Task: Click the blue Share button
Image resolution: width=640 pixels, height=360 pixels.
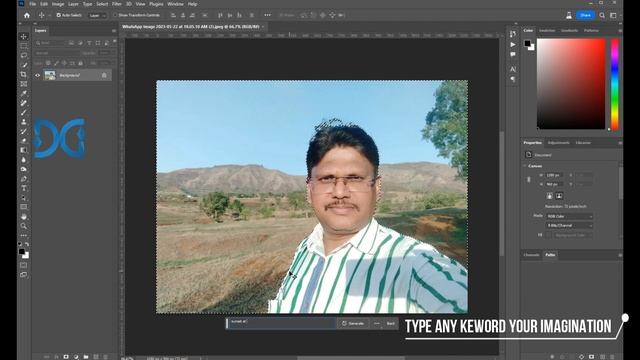Action: (585, 15)
